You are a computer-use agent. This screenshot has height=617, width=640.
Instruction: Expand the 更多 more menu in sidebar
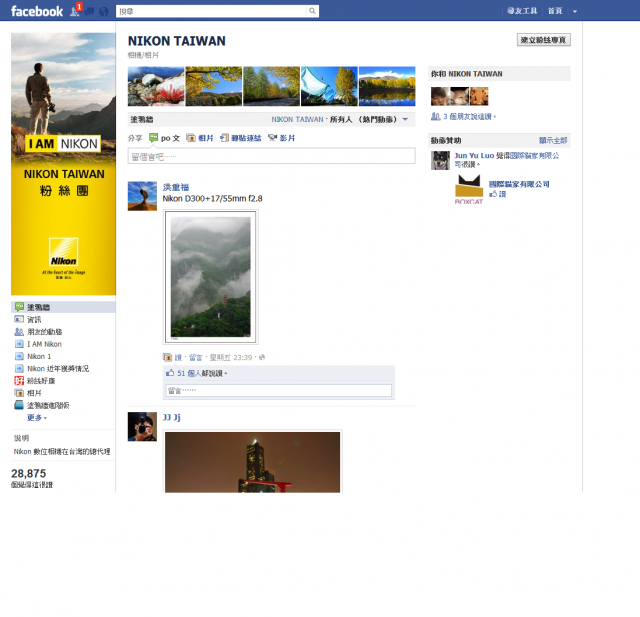[37, 417]
